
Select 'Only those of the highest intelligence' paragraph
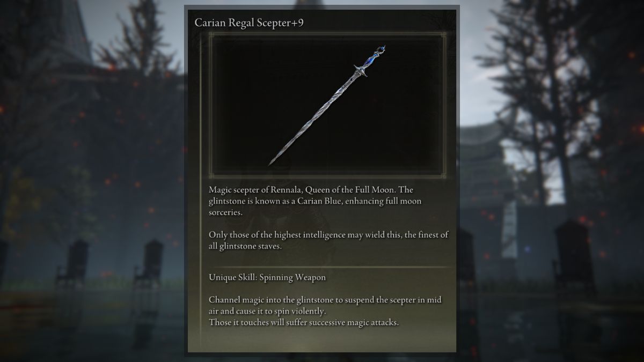329,240
